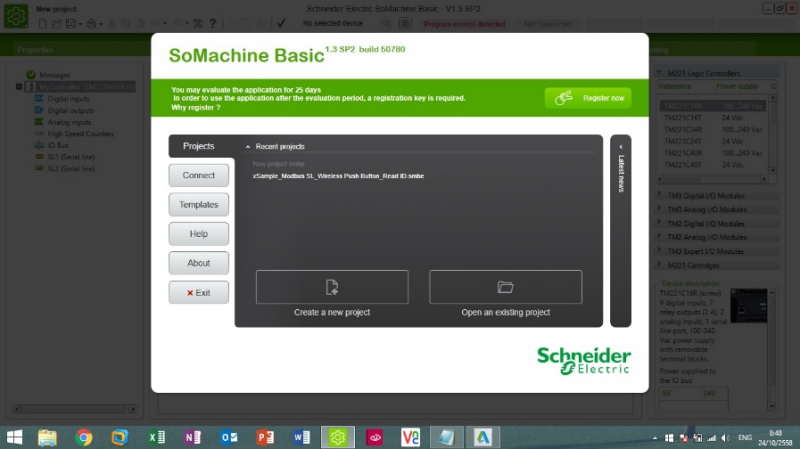Screen dimensions: 800x449
Task: Open Excel from the taskbar
Action: coord(156,437)
